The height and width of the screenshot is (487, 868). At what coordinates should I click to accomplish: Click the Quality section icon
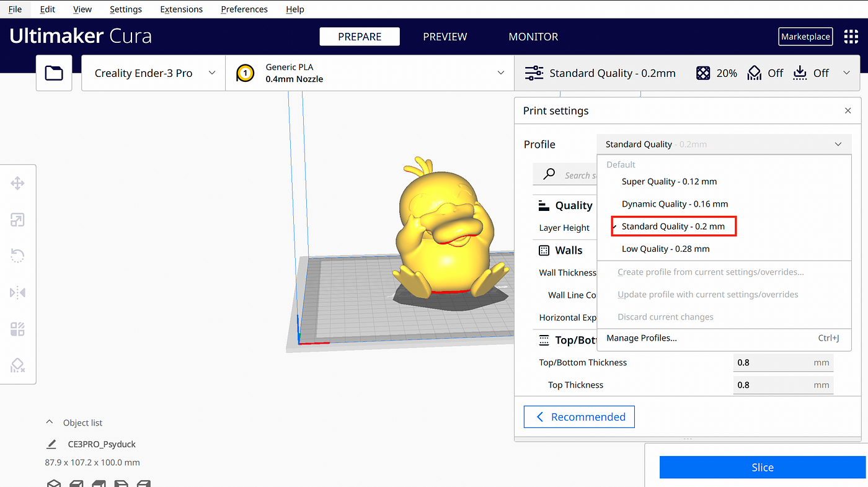click(544, 205)
